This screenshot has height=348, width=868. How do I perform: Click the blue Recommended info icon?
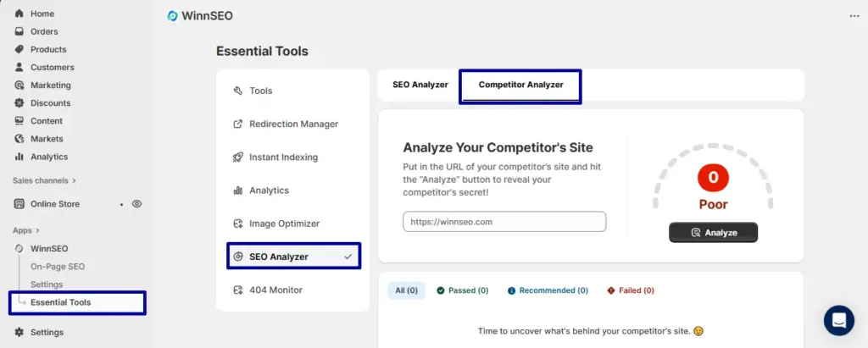(511, 290)
